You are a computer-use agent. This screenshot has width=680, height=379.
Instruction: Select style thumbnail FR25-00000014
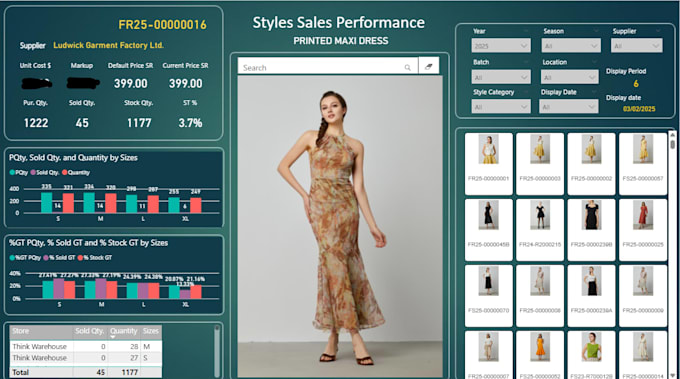[x=643, y=355]
